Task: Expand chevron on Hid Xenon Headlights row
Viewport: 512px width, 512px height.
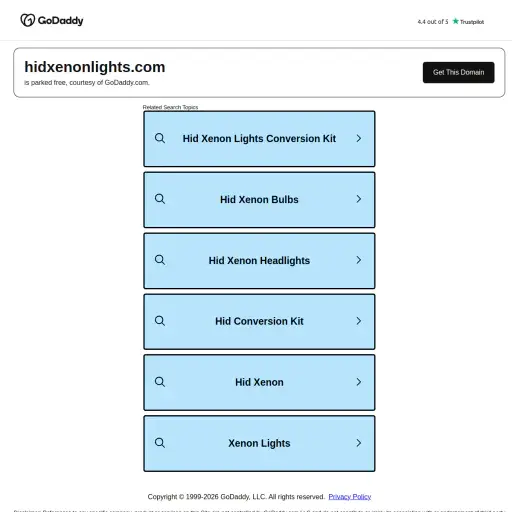Action: 359,260
